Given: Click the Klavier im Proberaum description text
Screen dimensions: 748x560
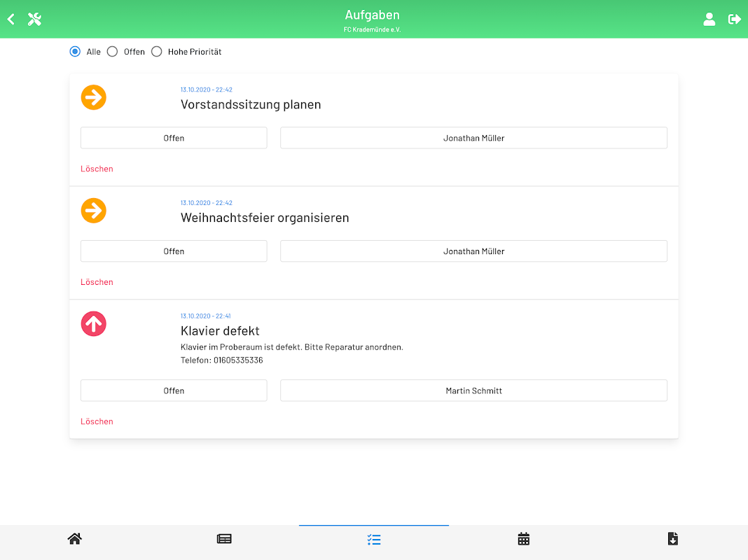Looking at the screenshot, I should 292,347.
